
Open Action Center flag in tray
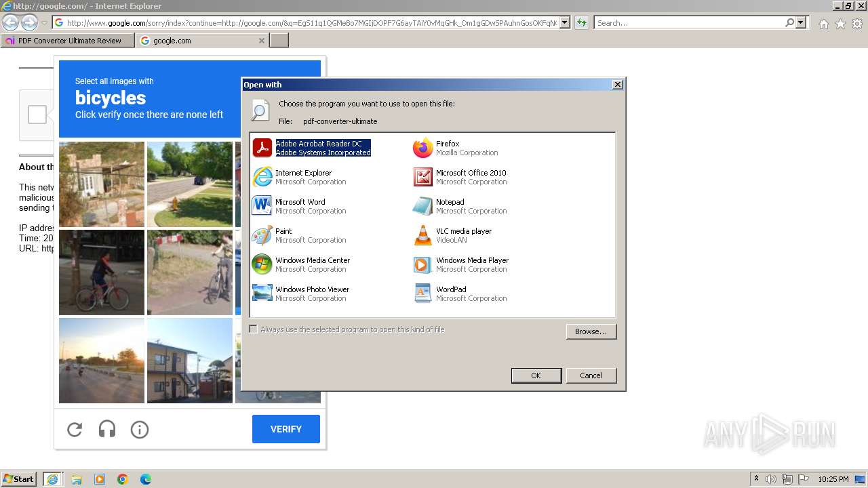(x=804, y=479)
